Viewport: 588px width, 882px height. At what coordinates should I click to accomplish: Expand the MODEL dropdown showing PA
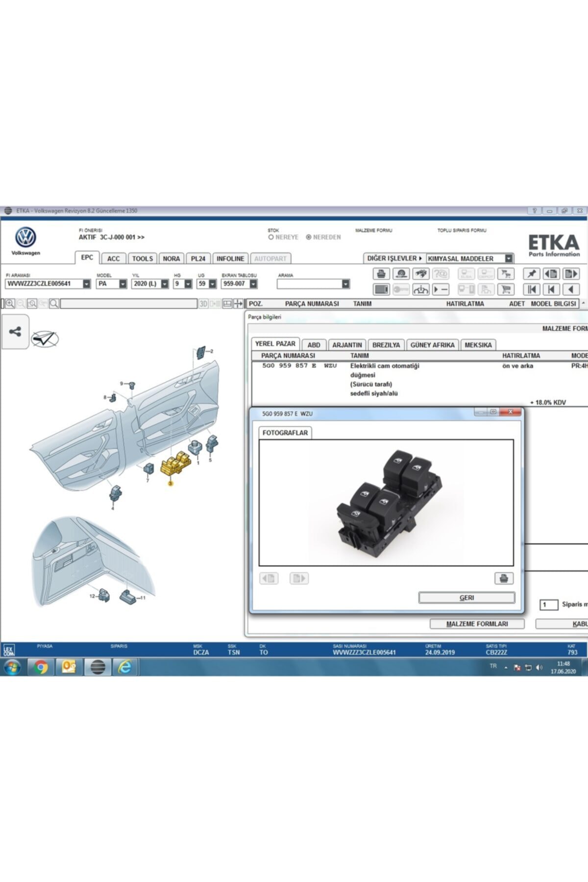pyautogui.click(x=123, y=284)
